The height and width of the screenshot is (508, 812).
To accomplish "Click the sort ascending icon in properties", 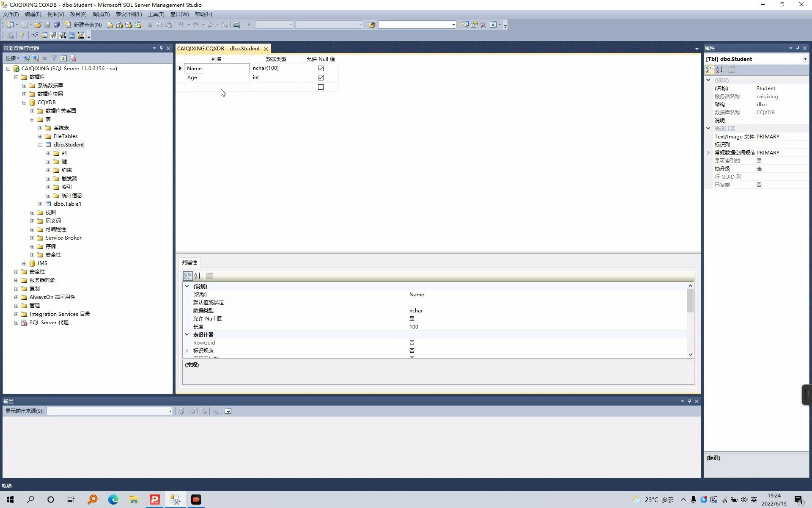I will coord(720,70).
